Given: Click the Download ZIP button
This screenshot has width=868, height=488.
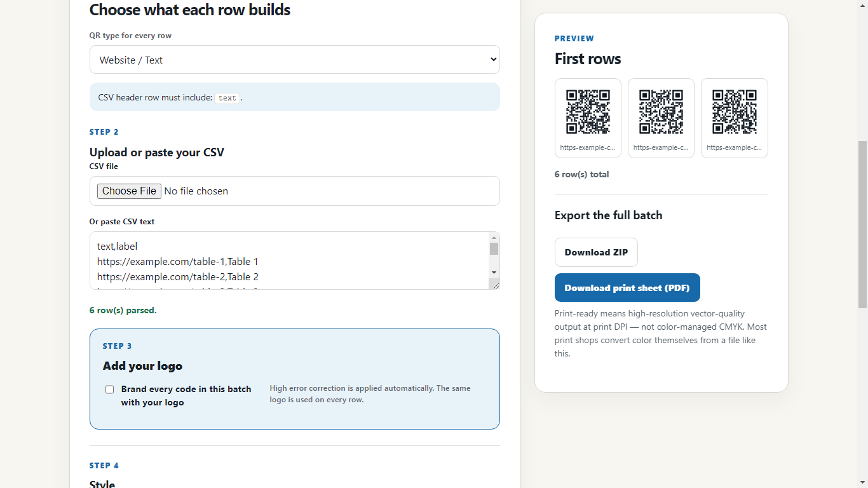Looking at the screenshot, I should 596,252.
